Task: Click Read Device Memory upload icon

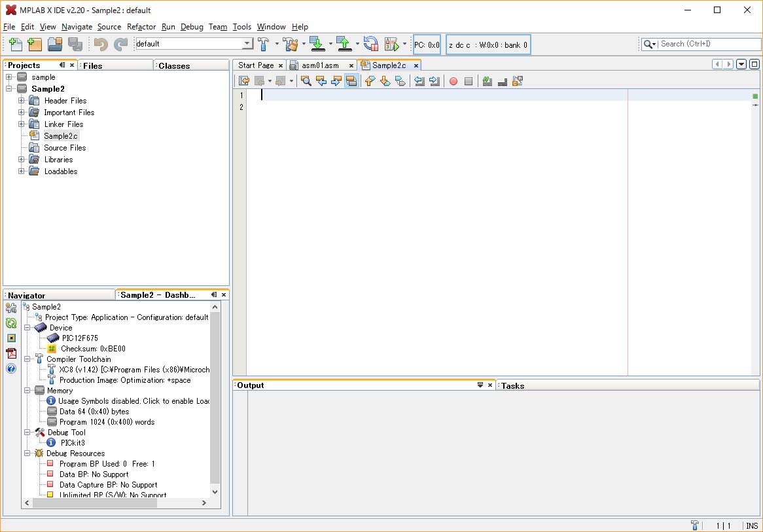Action: (344, 44)
